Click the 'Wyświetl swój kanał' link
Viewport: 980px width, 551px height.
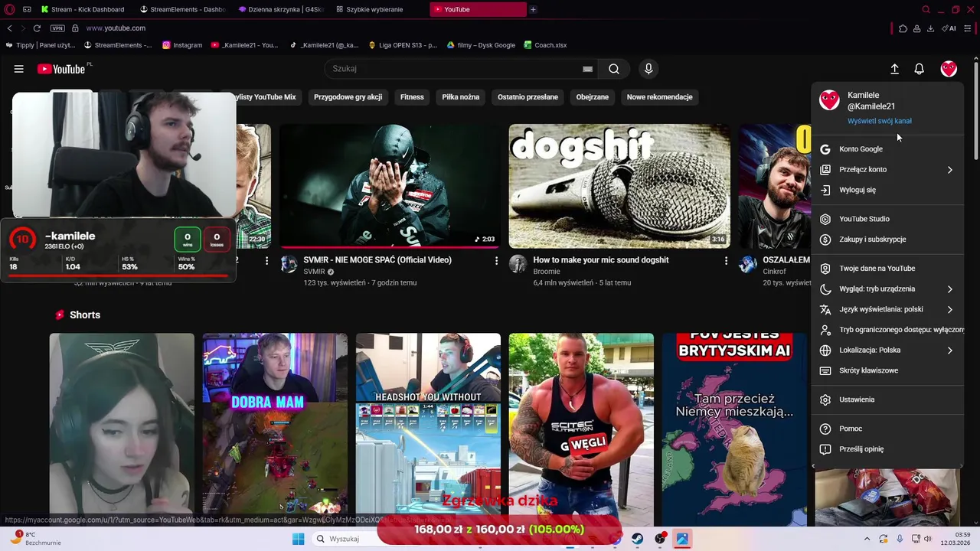(879, 121)
